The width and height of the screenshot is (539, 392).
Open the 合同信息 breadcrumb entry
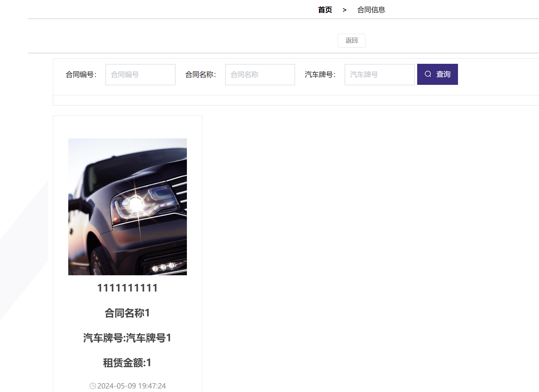tap(371, 10)
